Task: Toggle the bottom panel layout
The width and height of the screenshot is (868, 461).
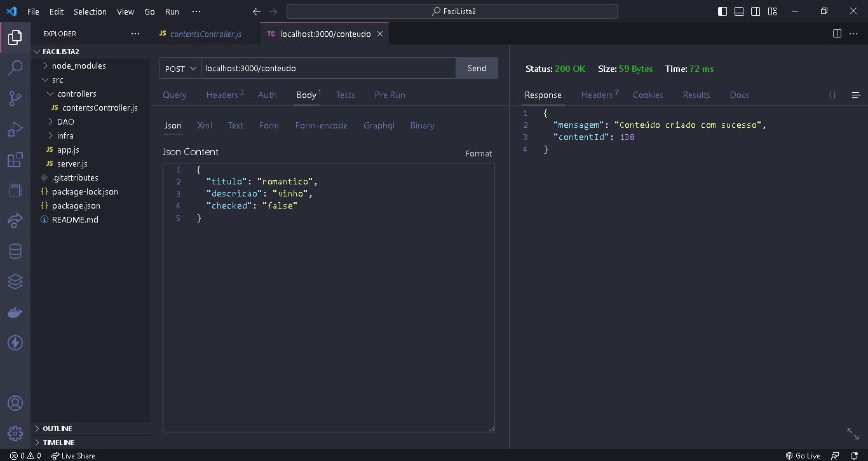Action: (739, 11)
